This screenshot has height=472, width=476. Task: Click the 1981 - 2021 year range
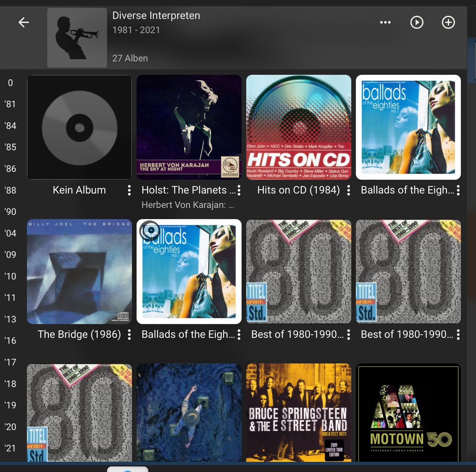[136, 30]
